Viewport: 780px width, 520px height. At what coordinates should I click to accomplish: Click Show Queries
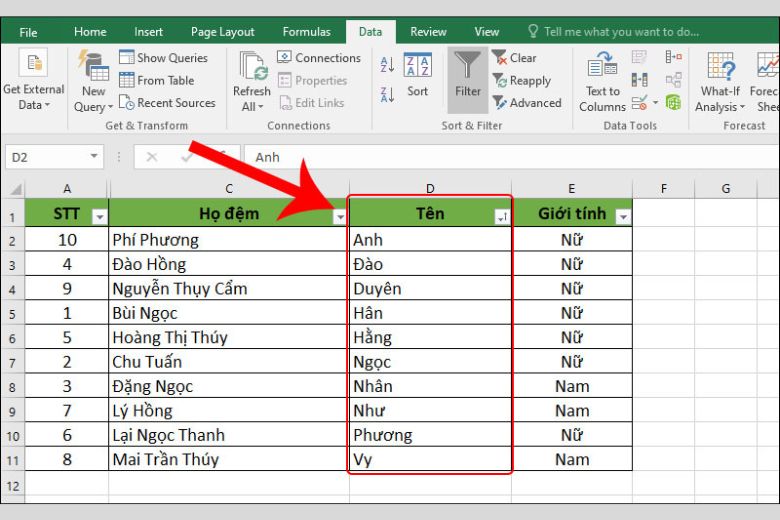point(163,58)
